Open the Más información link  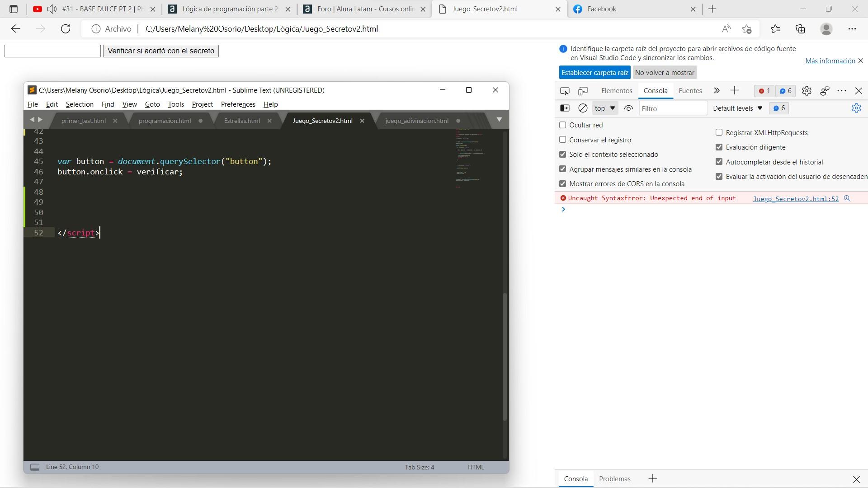pyautogui.click(x=830, y=61)
